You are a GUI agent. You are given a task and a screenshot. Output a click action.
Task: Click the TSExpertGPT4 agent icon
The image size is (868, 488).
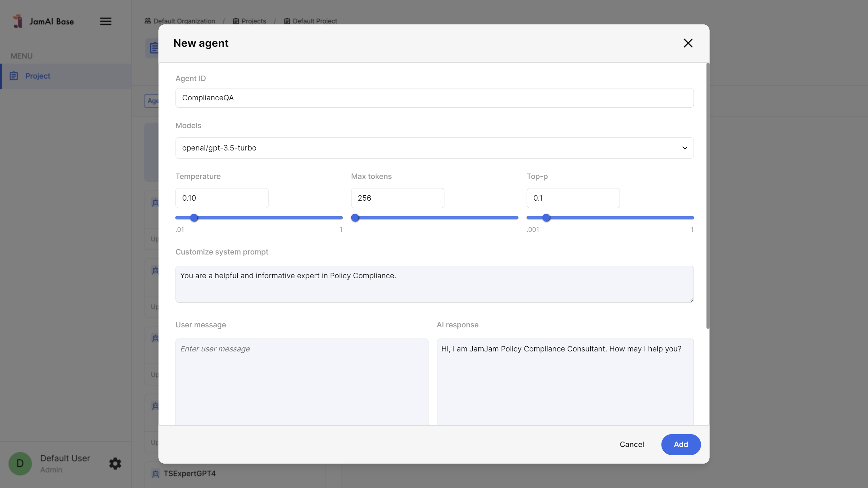tap(156, 473)
